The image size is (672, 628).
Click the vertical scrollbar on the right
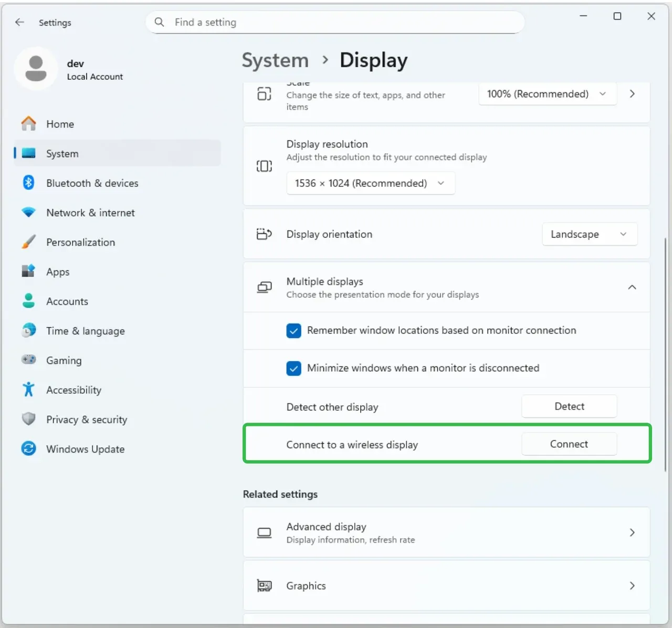[x=666, y=354]
